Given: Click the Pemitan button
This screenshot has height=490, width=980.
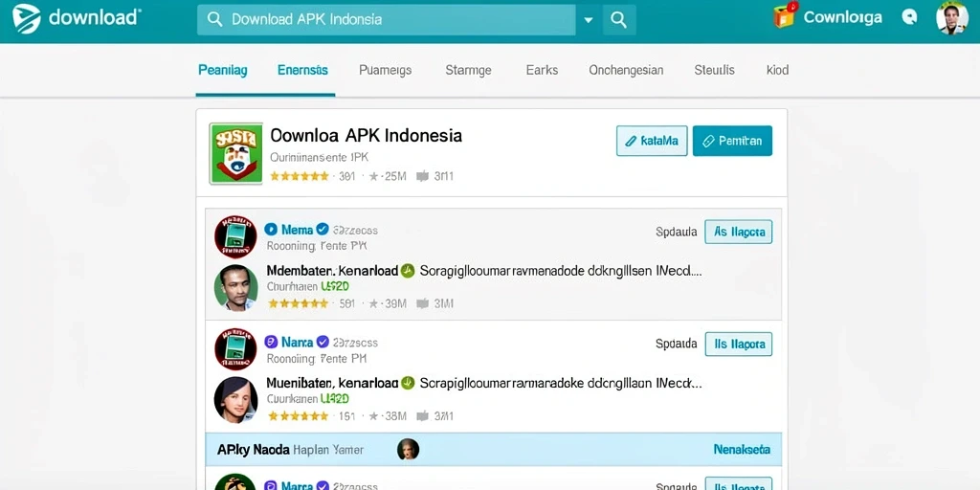Looking at the screenshot, I should (732, 141).
